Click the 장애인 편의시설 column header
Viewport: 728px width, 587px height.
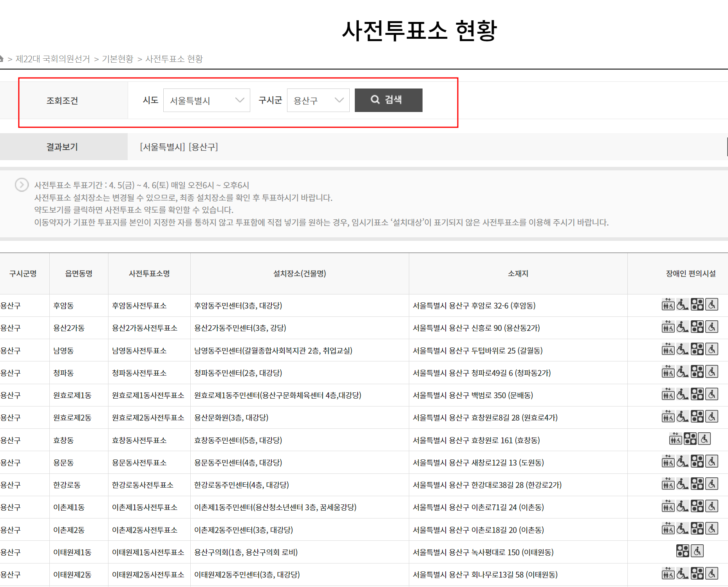tap(690, 273)
